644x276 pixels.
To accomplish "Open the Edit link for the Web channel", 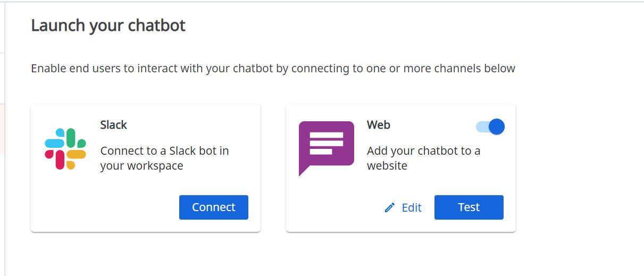I will [403, 207].
